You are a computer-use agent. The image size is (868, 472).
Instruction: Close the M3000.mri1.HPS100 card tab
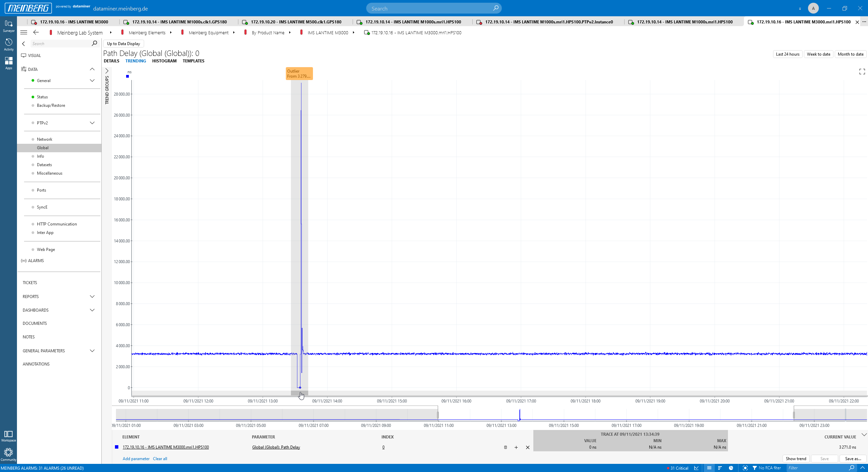[857, 22]
